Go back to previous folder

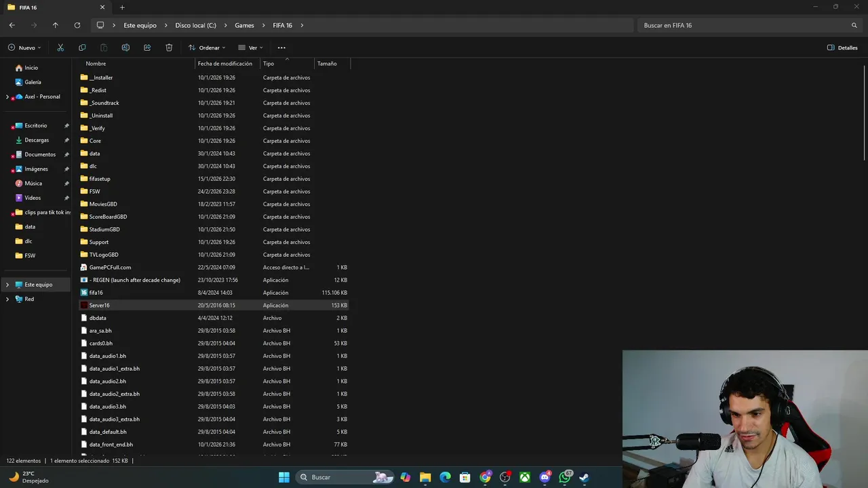12,25
